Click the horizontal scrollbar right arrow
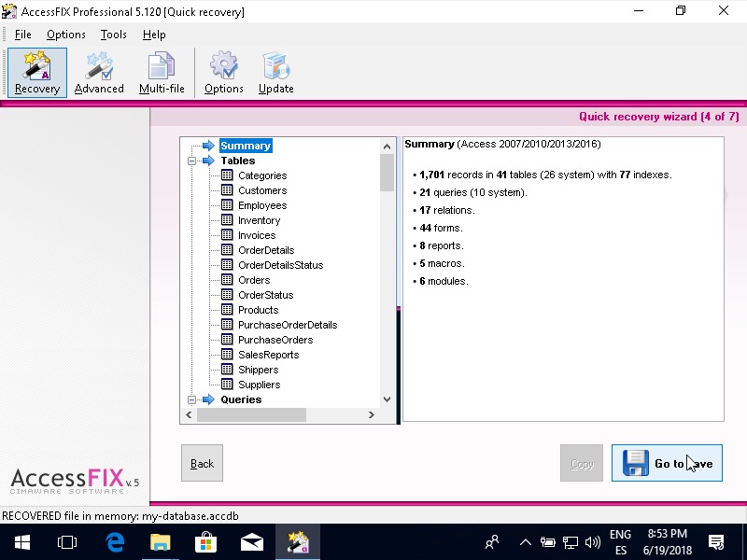747x560 pixels. [x=372, y=415]
